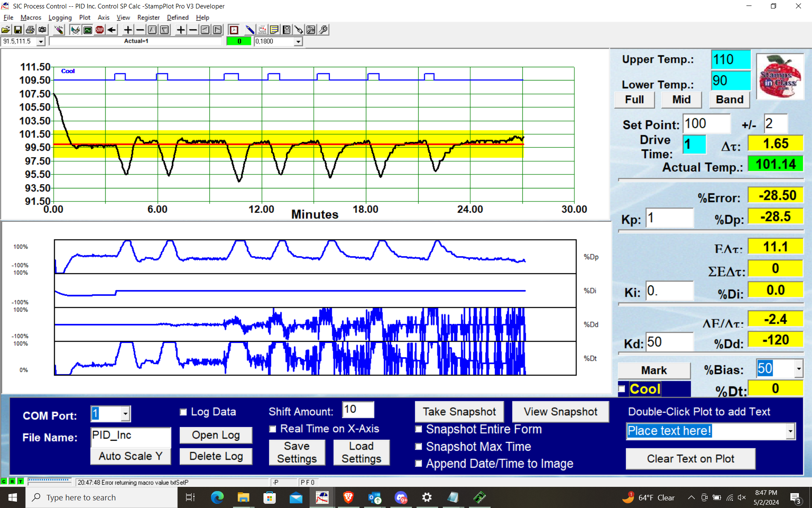Click the shift up triangle icon
This screenshot has height=508, width=812.
pyautogui.click(x=152, y=30)
